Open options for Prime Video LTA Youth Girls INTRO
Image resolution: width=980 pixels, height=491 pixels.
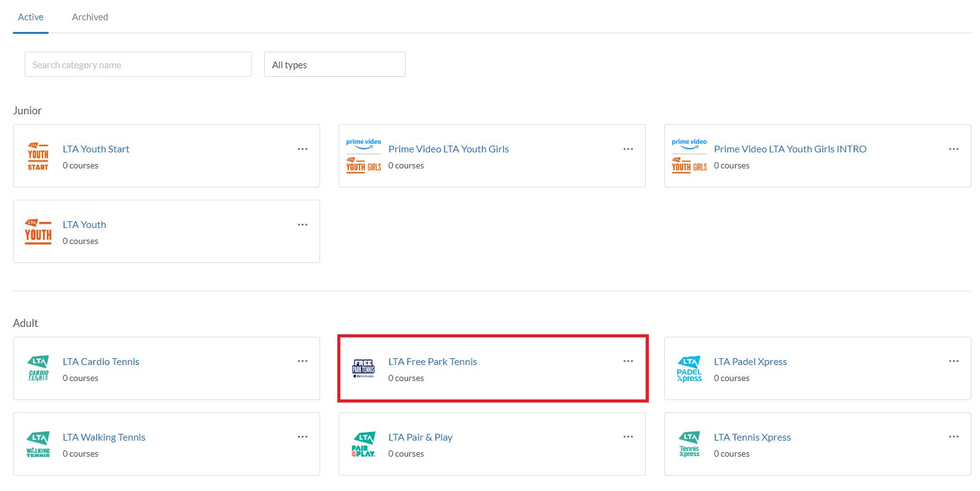click(x=954, y=149)
